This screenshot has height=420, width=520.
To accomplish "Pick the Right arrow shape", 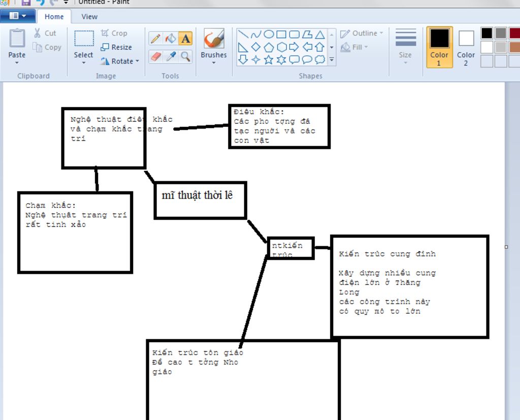I will point(294,47).
